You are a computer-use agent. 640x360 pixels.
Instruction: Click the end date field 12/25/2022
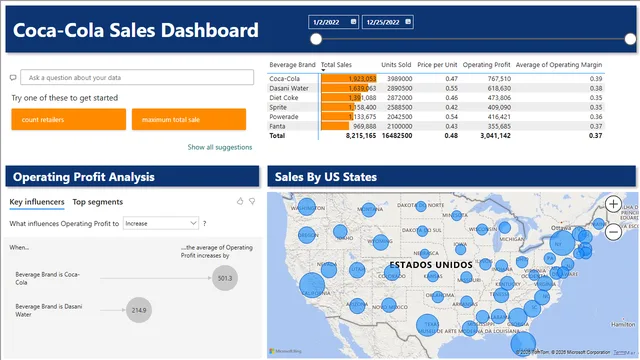coord(388,22)
